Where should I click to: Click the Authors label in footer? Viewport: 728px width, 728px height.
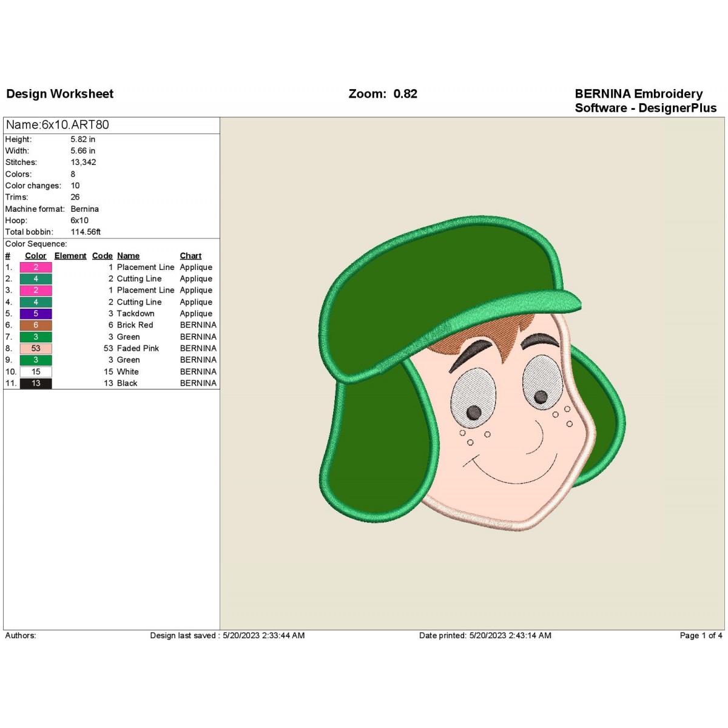coord(21,636)
